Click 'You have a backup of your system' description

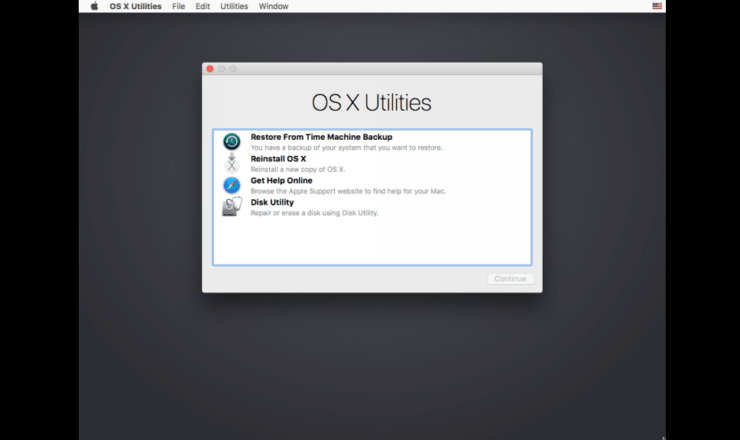pyautogui.click(x=346, y=148)
